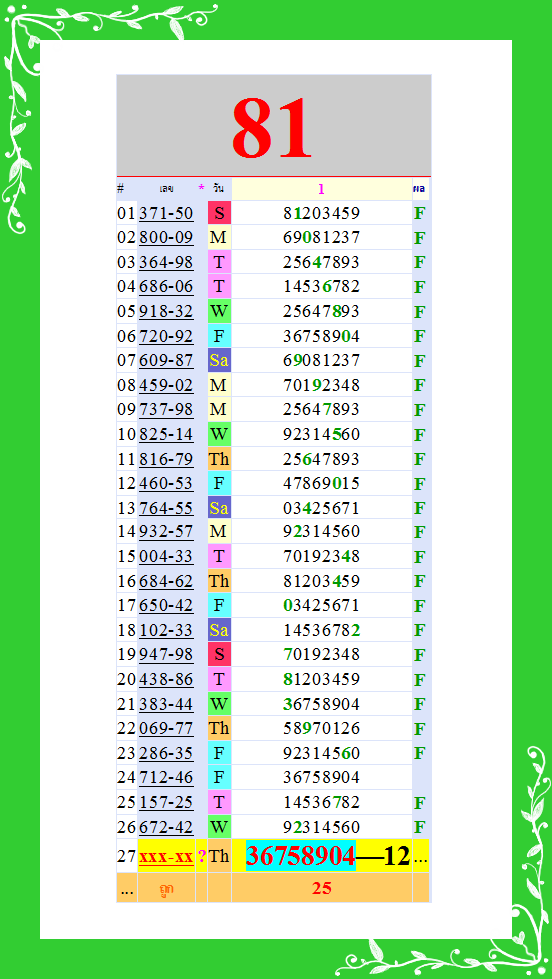
Task: Click the green F result beside 92314560 row 26
Action: coord(420,828)
